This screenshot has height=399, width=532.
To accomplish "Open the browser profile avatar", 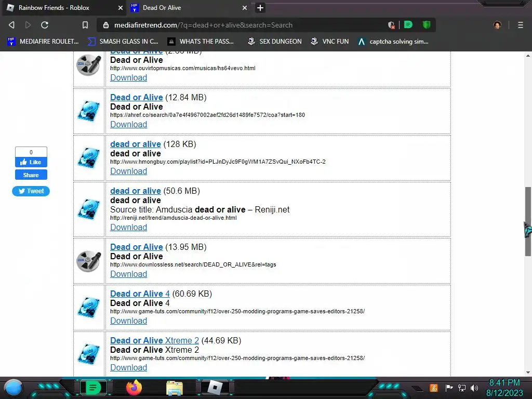I will click(x=497, y=25).
